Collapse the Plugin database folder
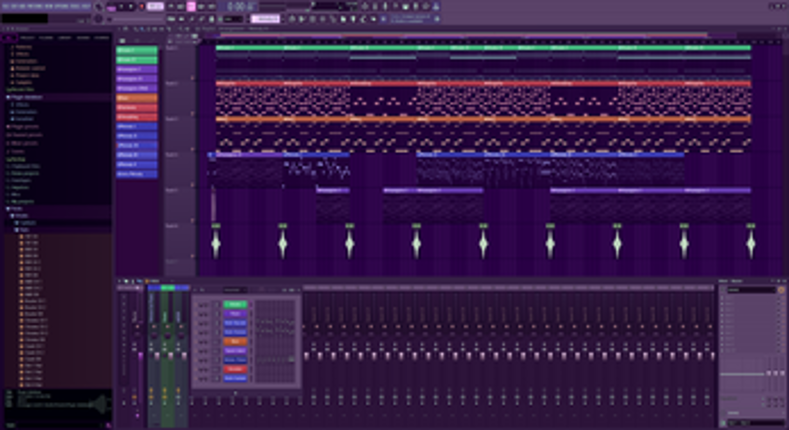 (25, 98)
